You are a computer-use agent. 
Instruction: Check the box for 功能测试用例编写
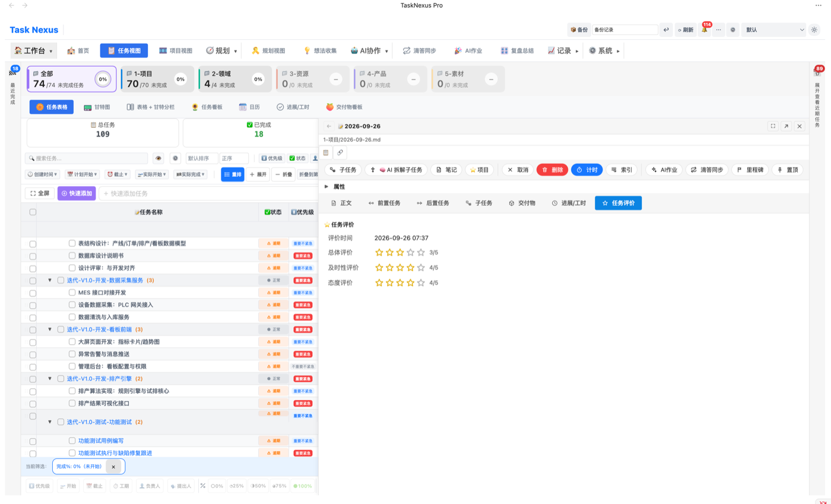pos(72,441)
